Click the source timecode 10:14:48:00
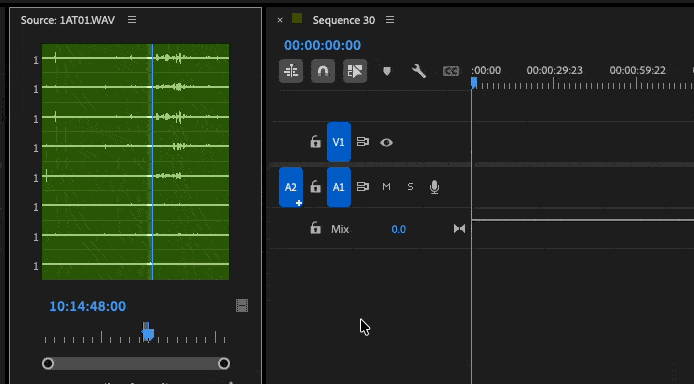Viewport: 694px width, 384px height. click(x=88, y=306)
